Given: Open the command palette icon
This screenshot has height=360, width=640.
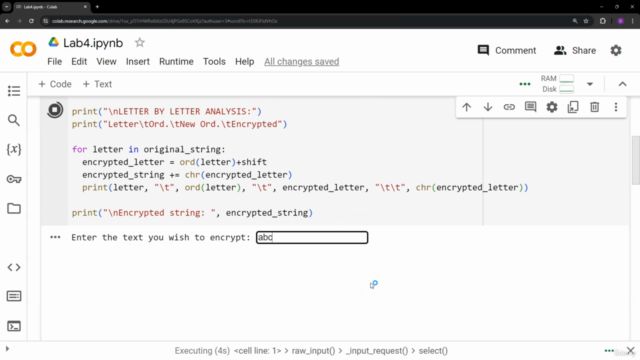Looking at the screenshot, I should [14, 296].
